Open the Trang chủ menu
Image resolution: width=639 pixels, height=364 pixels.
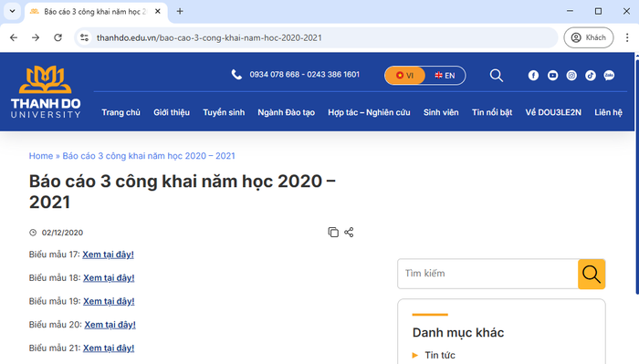point(121,112)
